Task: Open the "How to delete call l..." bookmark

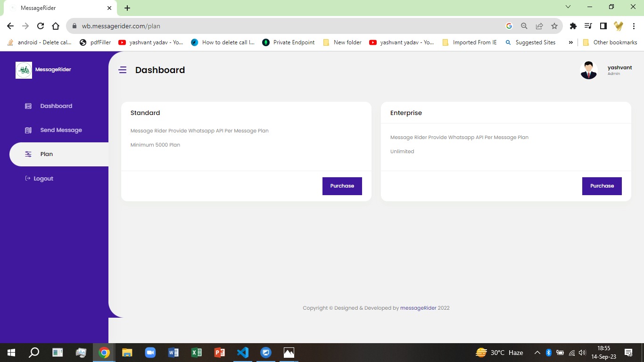Action: (223, 42)
